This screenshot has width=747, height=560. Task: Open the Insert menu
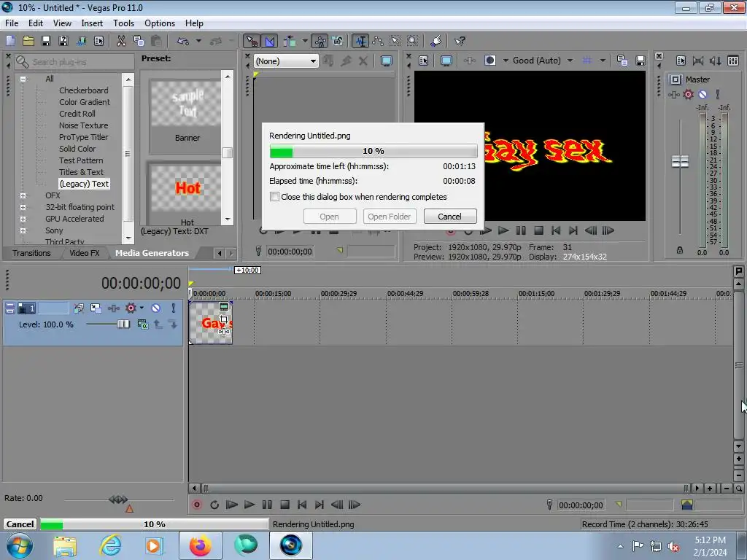(x=92, y=23)
